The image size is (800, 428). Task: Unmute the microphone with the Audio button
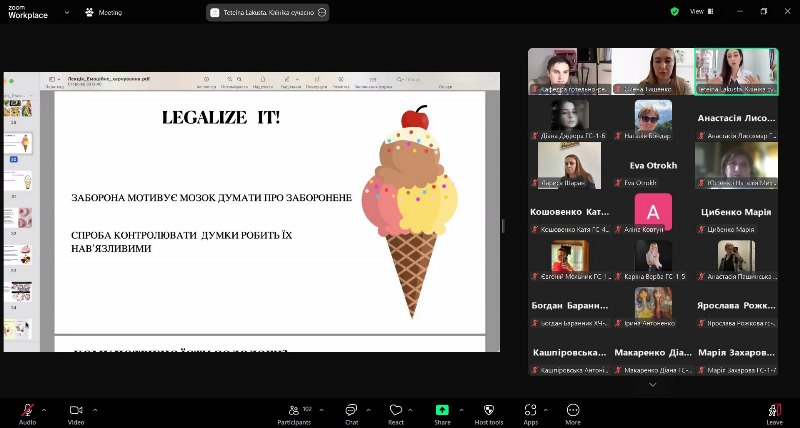pos(27,410)
